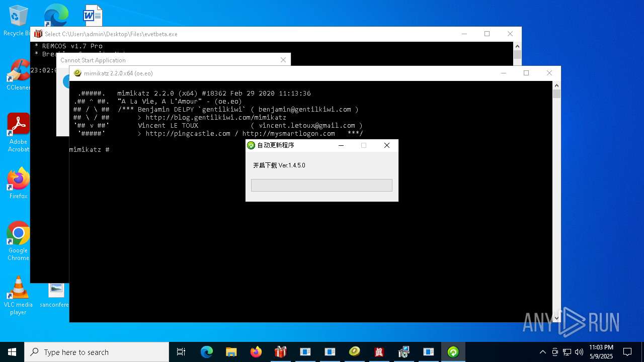The width and height of the screenshot is (644, 362).
Task: Click the vincent.letoux@gmail.com text
Action: [x=307, y=125]
